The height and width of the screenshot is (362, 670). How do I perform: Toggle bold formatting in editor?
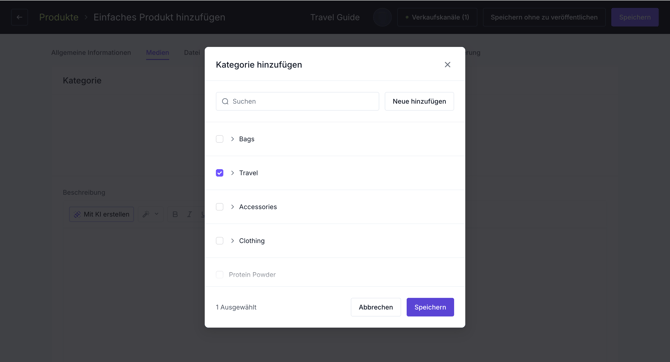(x=175, y=214)
